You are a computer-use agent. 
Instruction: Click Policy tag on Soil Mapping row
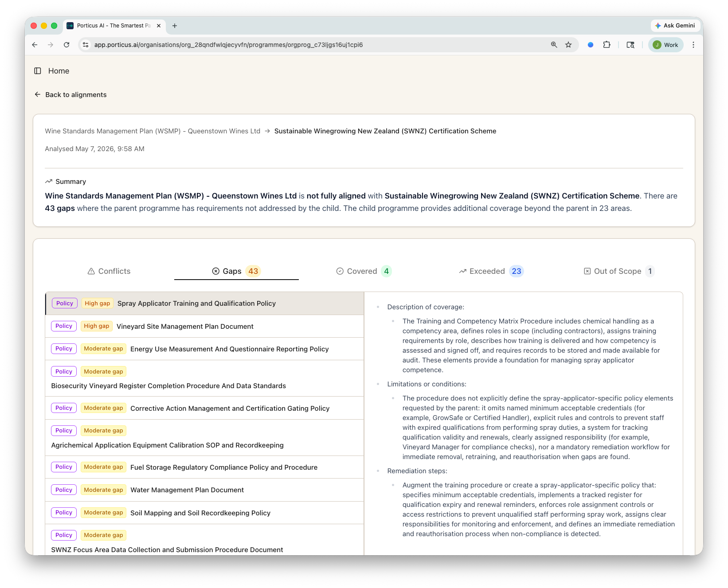coord(64,513)
